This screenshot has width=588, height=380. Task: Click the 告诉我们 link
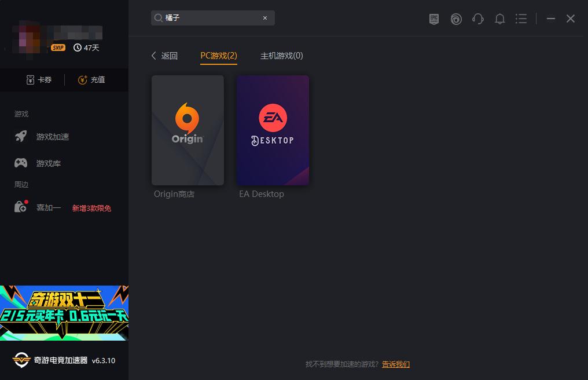[396, 364]
